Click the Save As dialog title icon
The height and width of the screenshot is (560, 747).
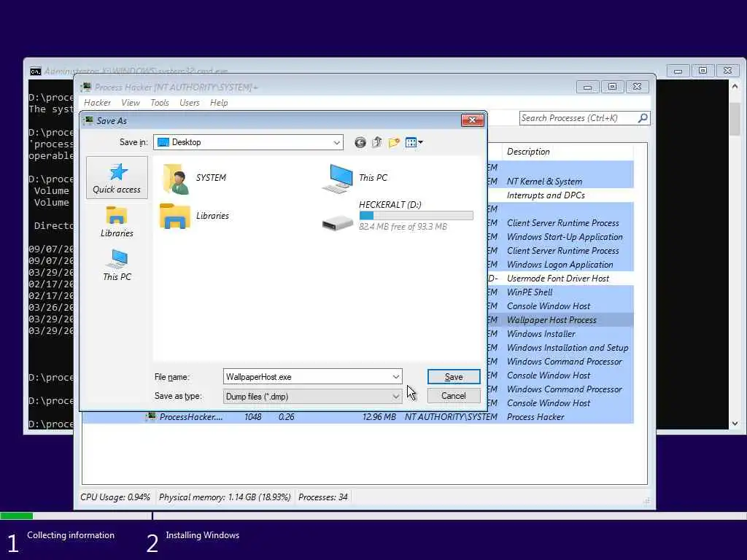click(x=88, y=120)
